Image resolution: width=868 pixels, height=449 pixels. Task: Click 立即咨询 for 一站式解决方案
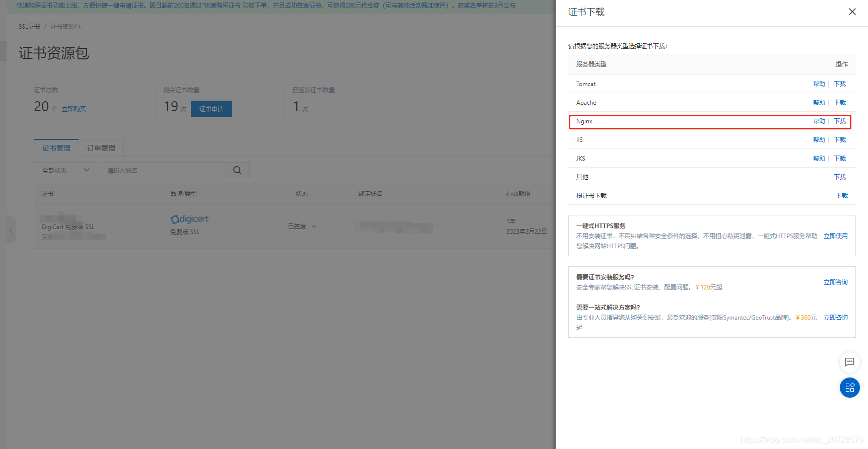coord(836,318)
